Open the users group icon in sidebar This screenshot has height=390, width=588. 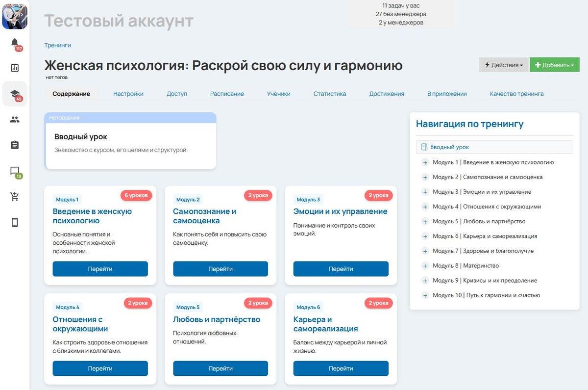click(x=15, y=119)
